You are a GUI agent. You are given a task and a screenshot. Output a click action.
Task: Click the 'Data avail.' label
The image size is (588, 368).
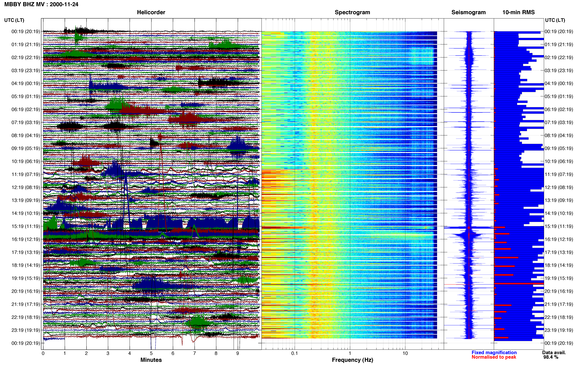point(554,352)
